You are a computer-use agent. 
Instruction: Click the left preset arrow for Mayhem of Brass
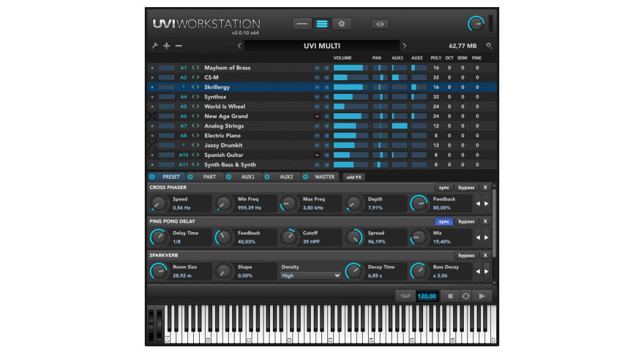pyautogui.click(x=193, y=68)
